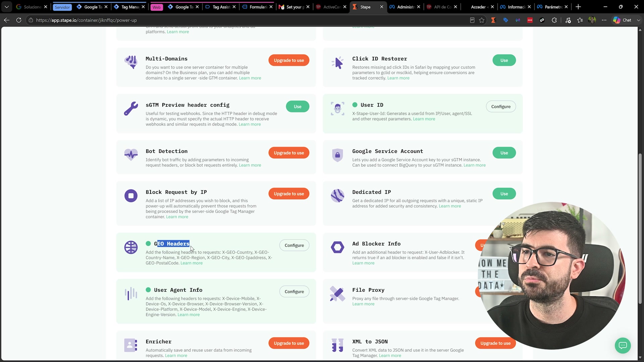
Task: Click Upgrade to use for XML to JSON
Action: pyautogui.click(x=495, y=343)
